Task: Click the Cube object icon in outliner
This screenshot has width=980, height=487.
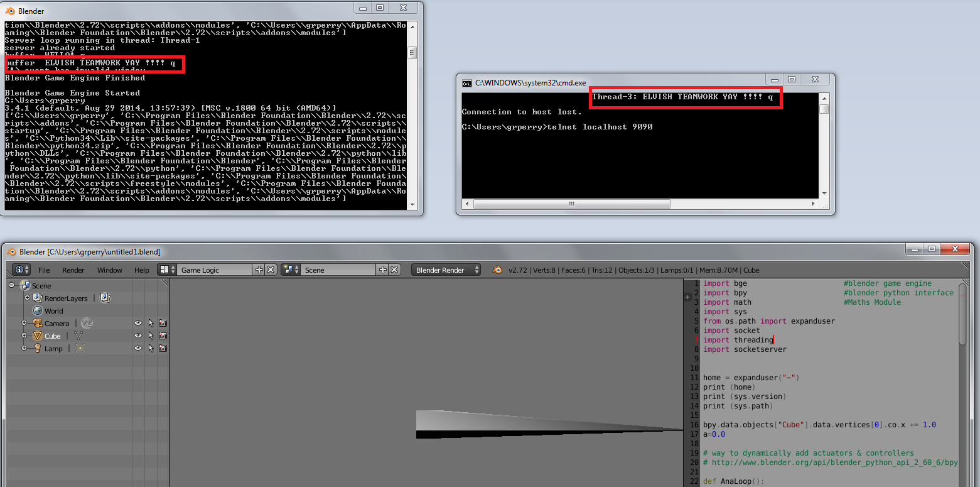Action: pyautogui.click(x=38, y=336)
